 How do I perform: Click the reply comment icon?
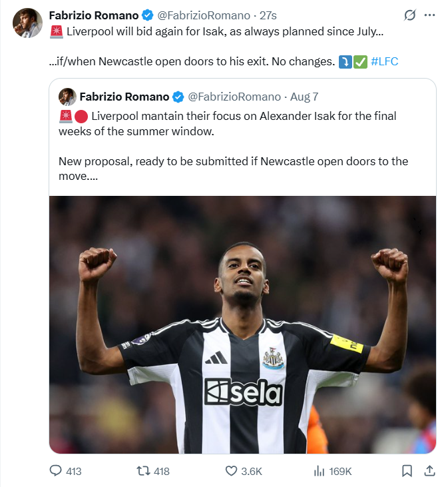[x=56, y=470]
